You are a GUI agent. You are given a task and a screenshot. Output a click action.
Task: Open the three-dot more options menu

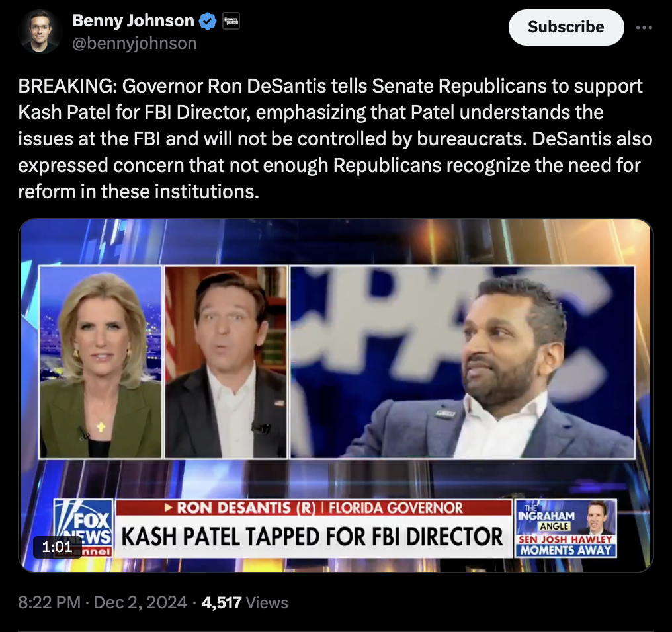pyautogui.click(x=644, y=28)
